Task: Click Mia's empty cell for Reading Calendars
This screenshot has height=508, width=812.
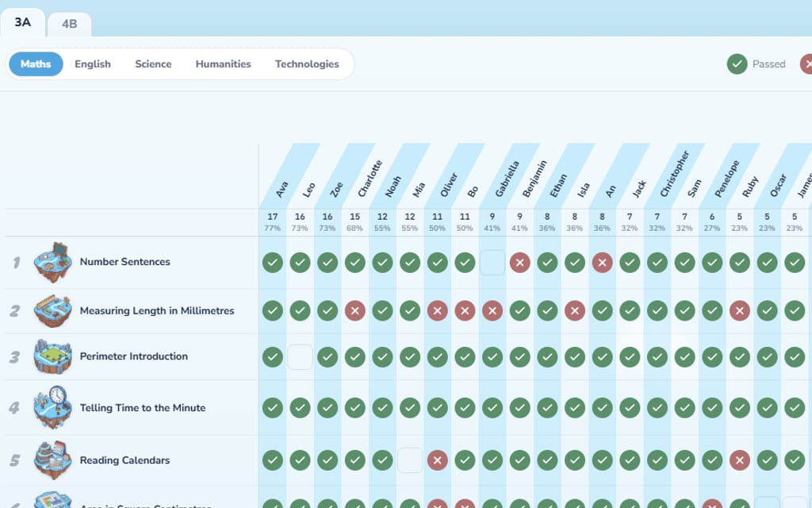Action: pyautogui.click(x=410, y=460)
